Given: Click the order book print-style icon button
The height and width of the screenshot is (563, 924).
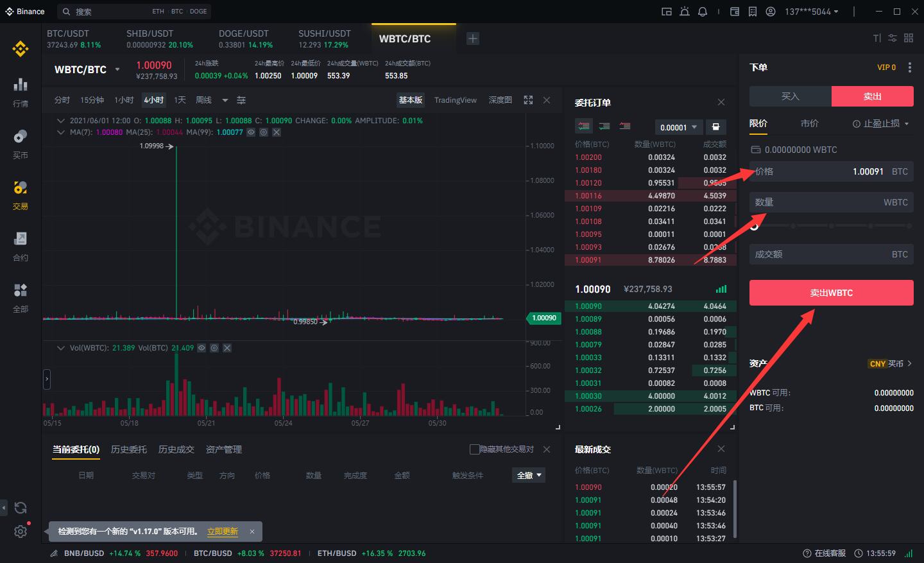Looking at the screenshot, I should coord(716,127).
